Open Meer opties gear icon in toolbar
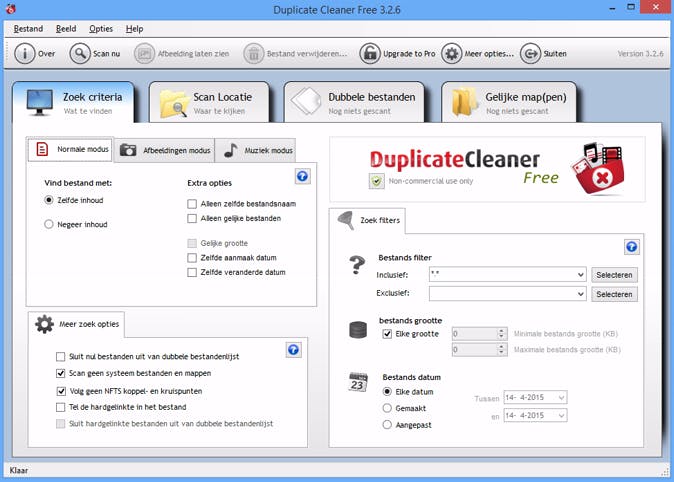Screen dimensions: 674x482 (x=451, y=54)
